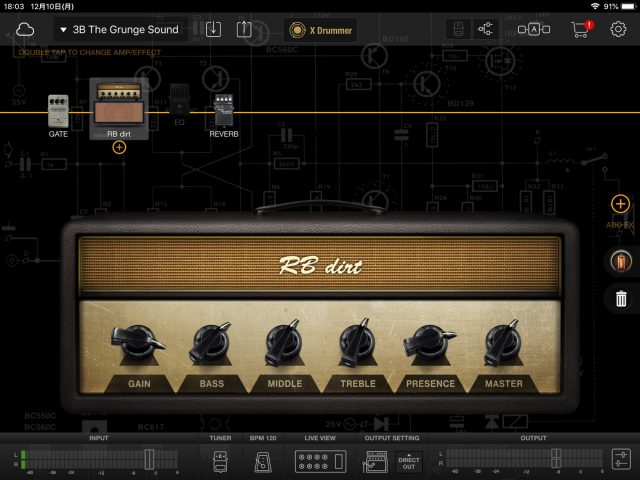The width and height of the screenshot is (640, 480).
Task: Tap the Add FX plus icon
Action: point(620,205)
